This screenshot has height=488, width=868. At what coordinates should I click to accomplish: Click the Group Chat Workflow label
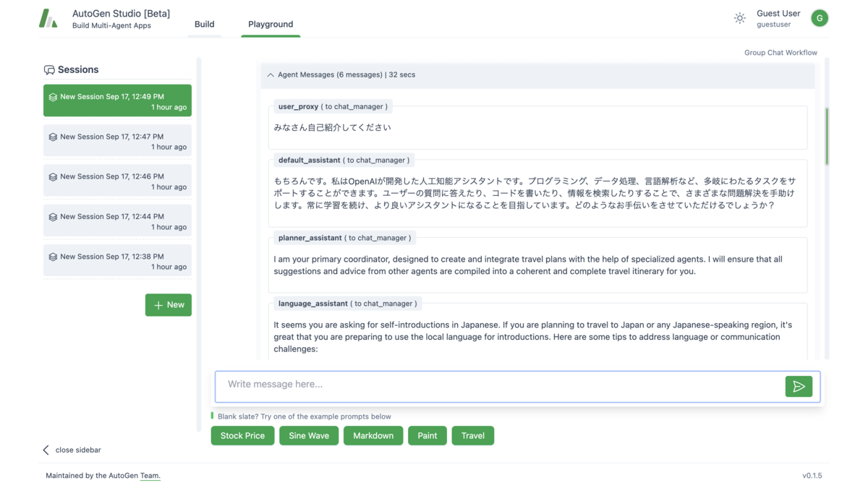point(780,53)
